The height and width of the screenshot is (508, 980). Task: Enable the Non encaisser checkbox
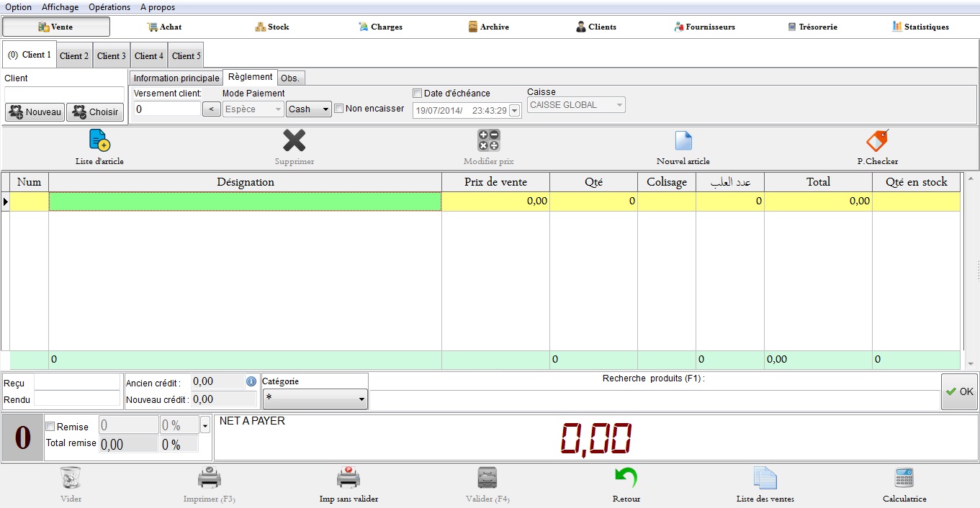tap(339, 109)
